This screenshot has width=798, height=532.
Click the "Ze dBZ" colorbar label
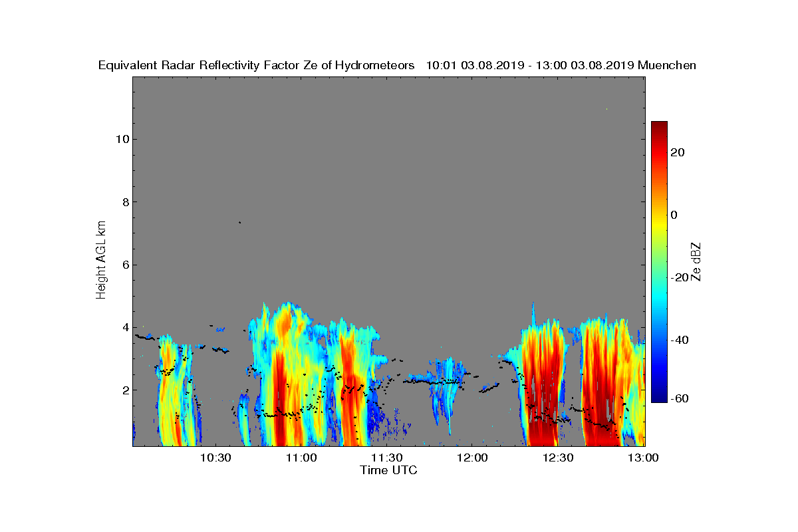[698, 261]
